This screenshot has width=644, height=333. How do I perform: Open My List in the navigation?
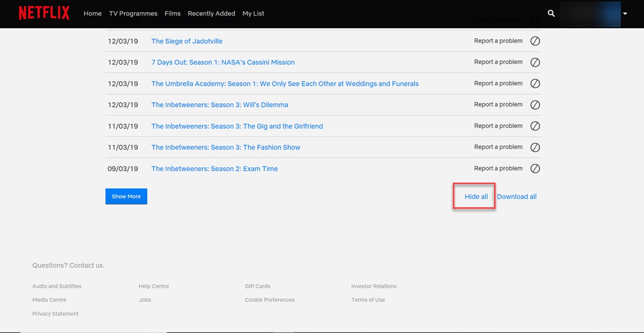(x=253, y=14)
